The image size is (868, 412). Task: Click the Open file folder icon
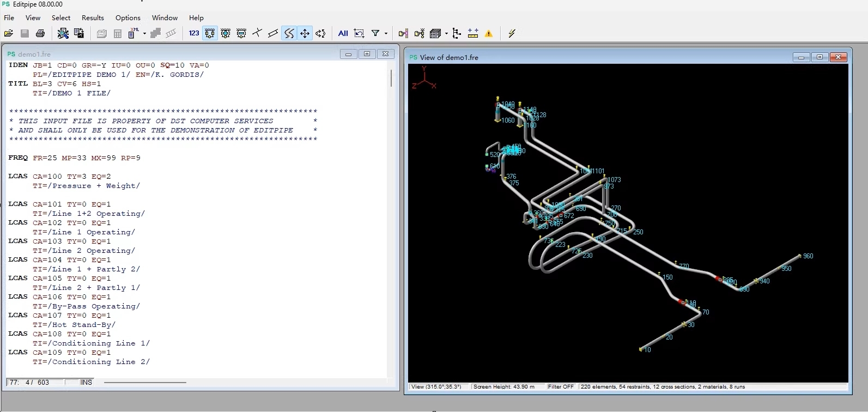[9, 33]
